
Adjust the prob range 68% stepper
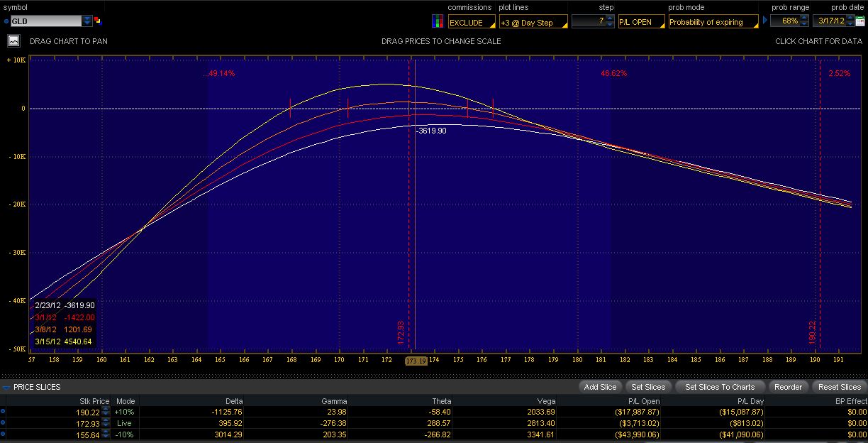(x=804, y=21)
